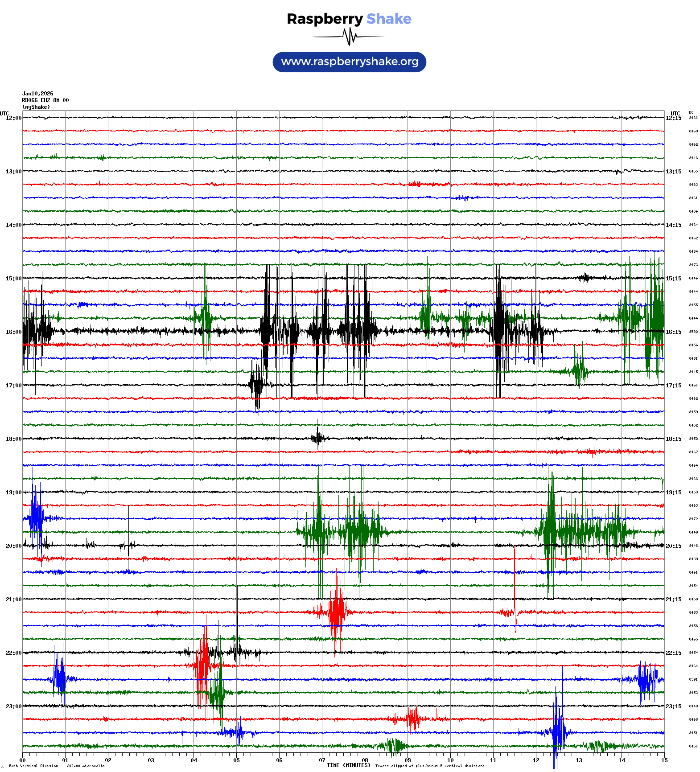Screen dimensions: 700x772
Task: Click the DC column header at top right
Action: (691, 112)
